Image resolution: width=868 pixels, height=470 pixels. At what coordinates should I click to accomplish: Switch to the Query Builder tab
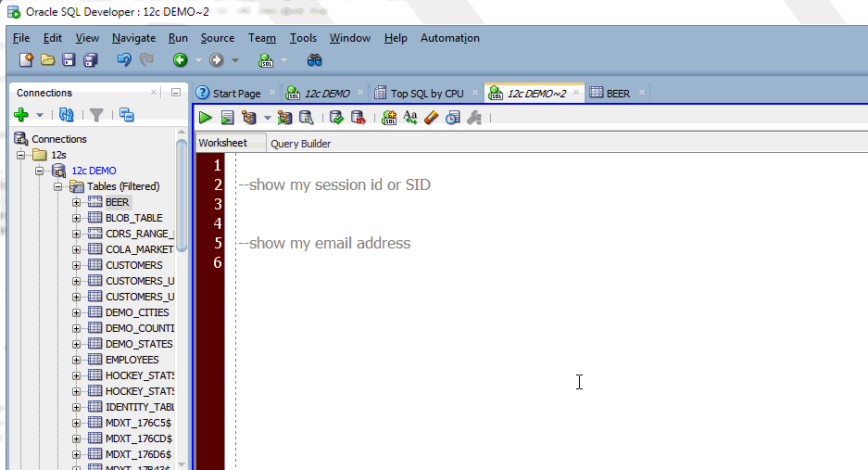click(300, 144)
